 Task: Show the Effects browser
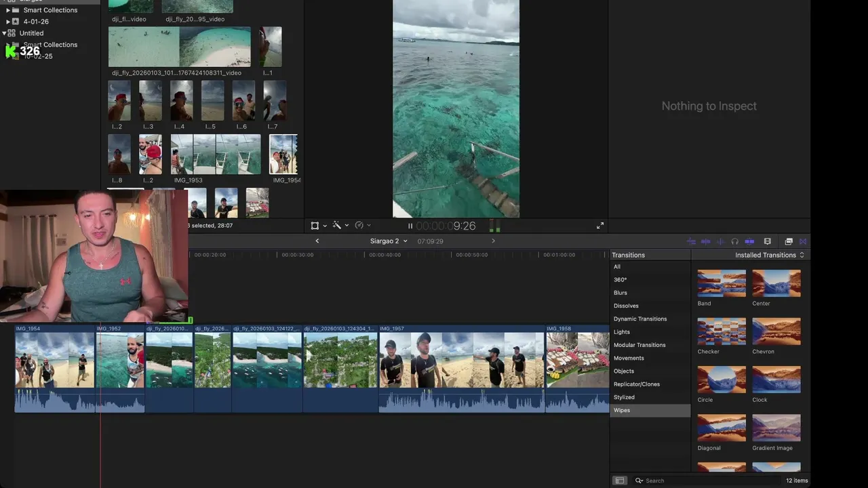789,241
